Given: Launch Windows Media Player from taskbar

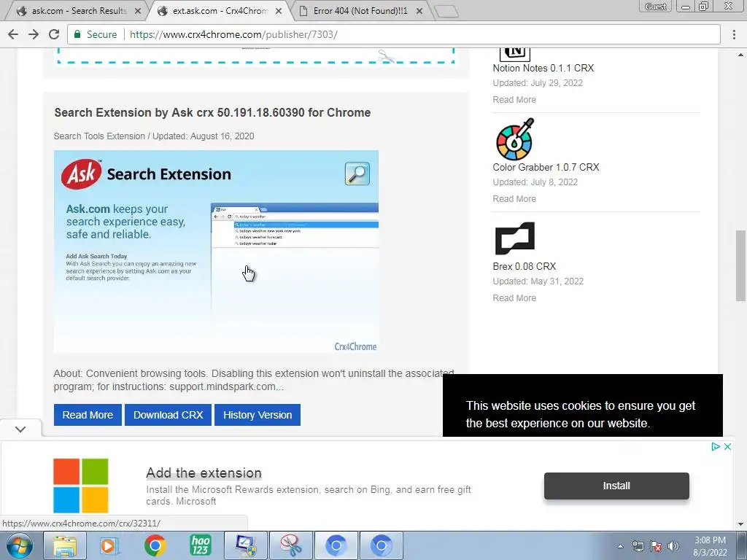Looking at the screenshot, I should point(109,545).
